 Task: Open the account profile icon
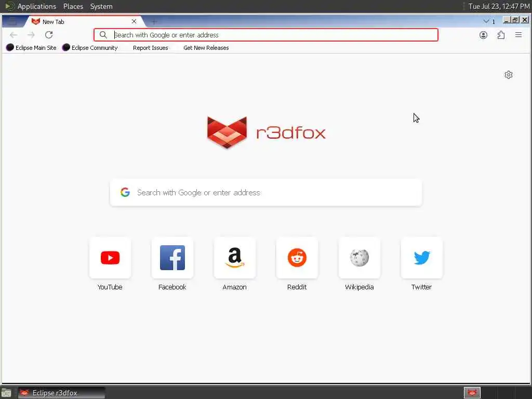483,35
